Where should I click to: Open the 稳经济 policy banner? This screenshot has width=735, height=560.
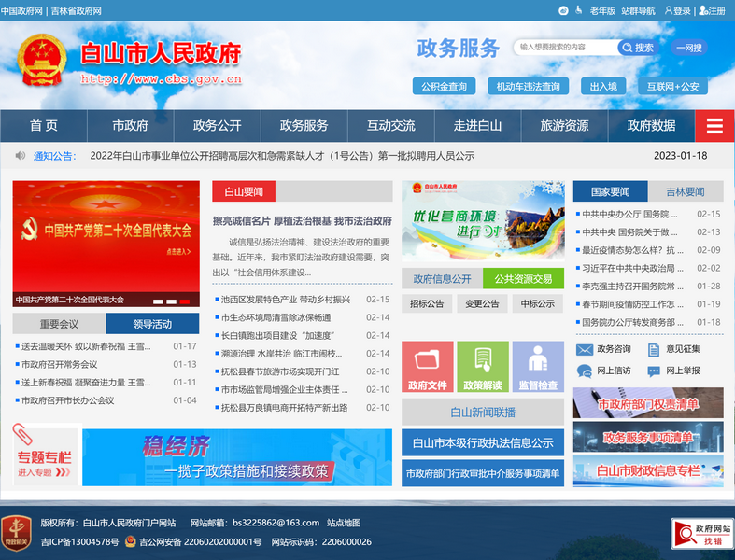coord(237,457)
